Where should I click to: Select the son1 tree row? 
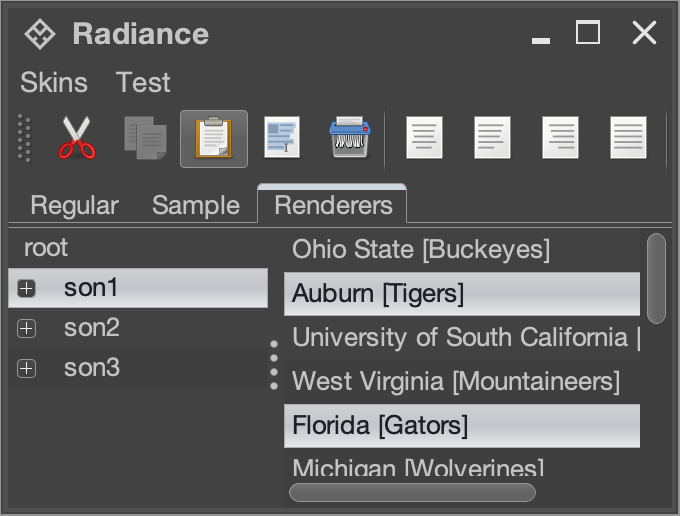[x=138, y=288]
